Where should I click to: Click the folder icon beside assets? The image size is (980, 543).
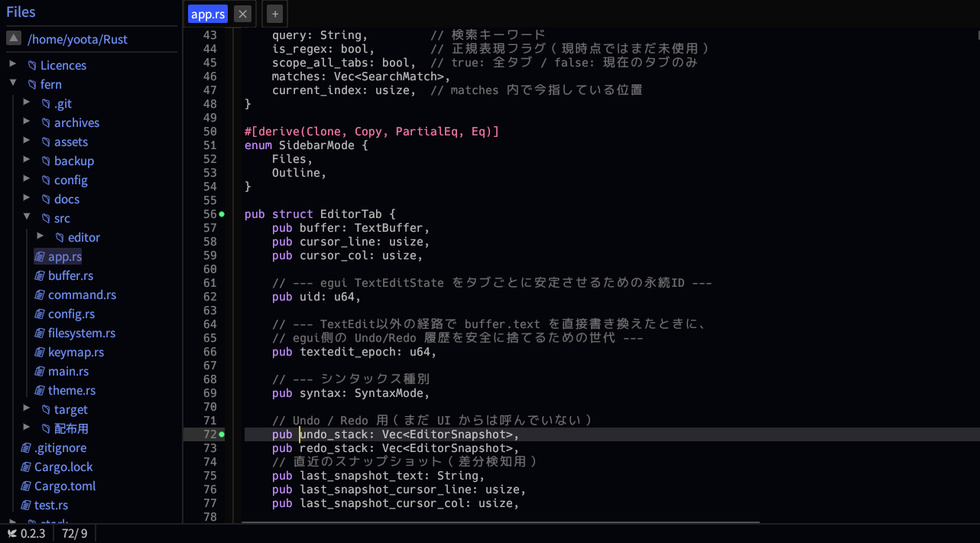point(46,142)
